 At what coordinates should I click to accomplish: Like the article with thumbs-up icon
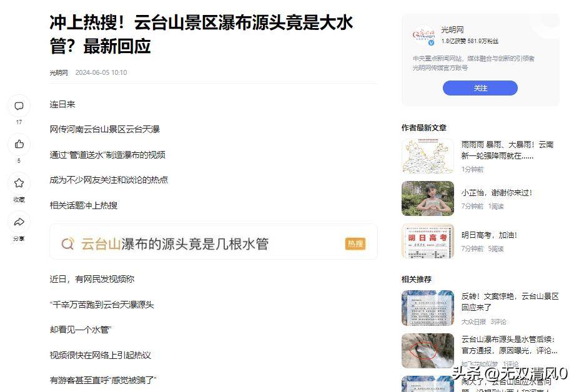point(19,144)
